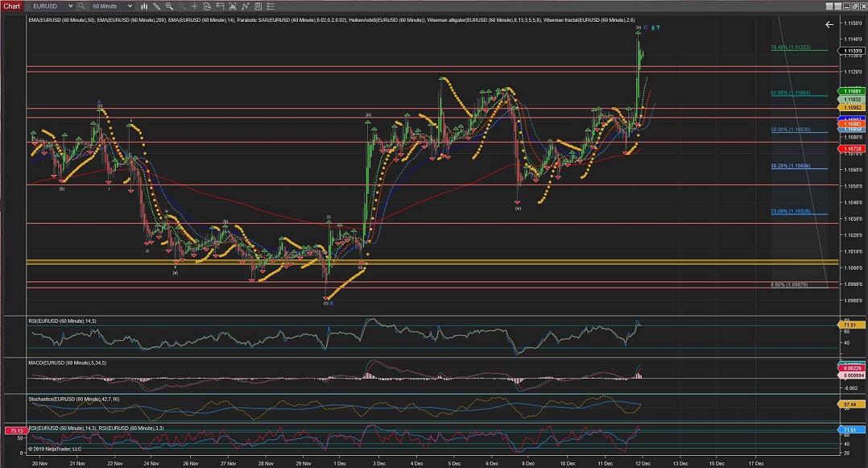Open the chart properties icon

[258, 6]
